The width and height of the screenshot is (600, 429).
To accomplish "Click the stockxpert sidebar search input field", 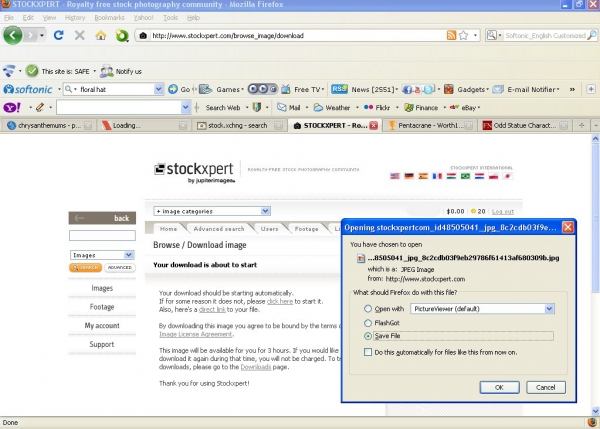I will click(102, 235).
